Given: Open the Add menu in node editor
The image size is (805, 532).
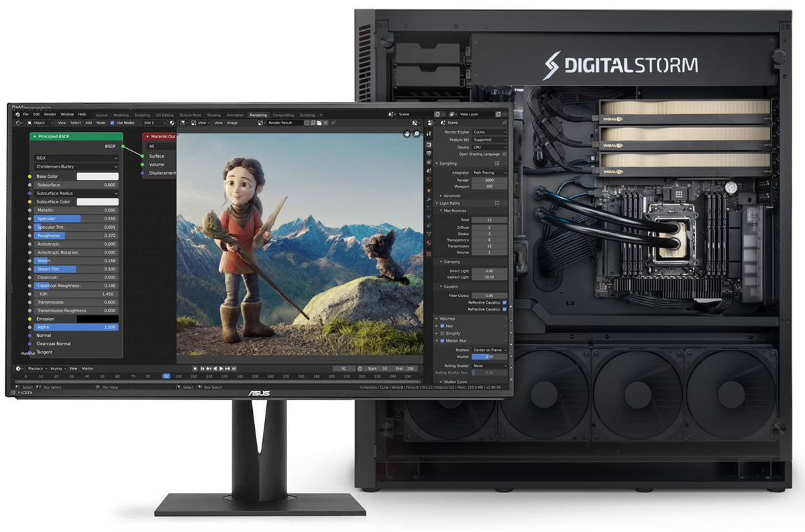Looking at the screenshot, I should pyautogui.click(x=89, y=123).
